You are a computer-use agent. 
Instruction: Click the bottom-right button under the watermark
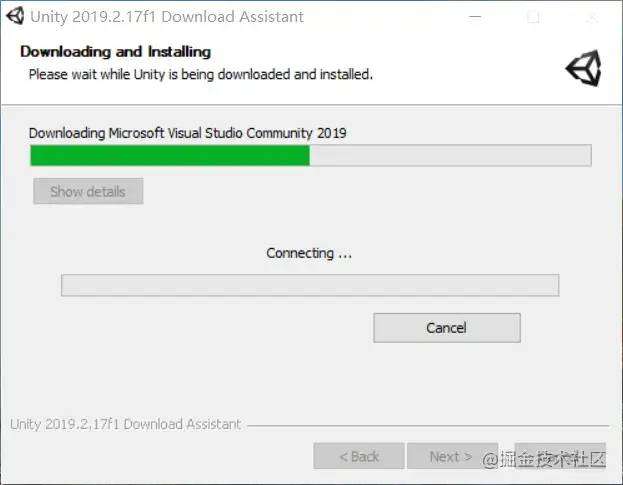pos(560,456)
